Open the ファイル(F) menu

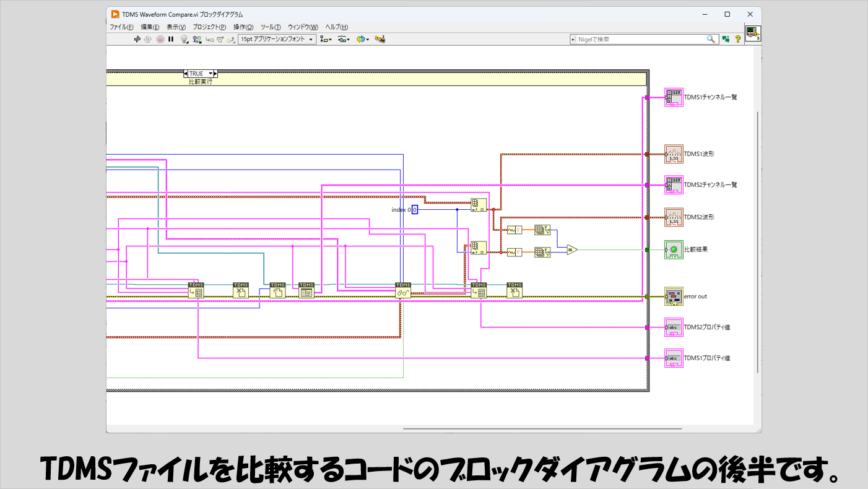point(121,27)
